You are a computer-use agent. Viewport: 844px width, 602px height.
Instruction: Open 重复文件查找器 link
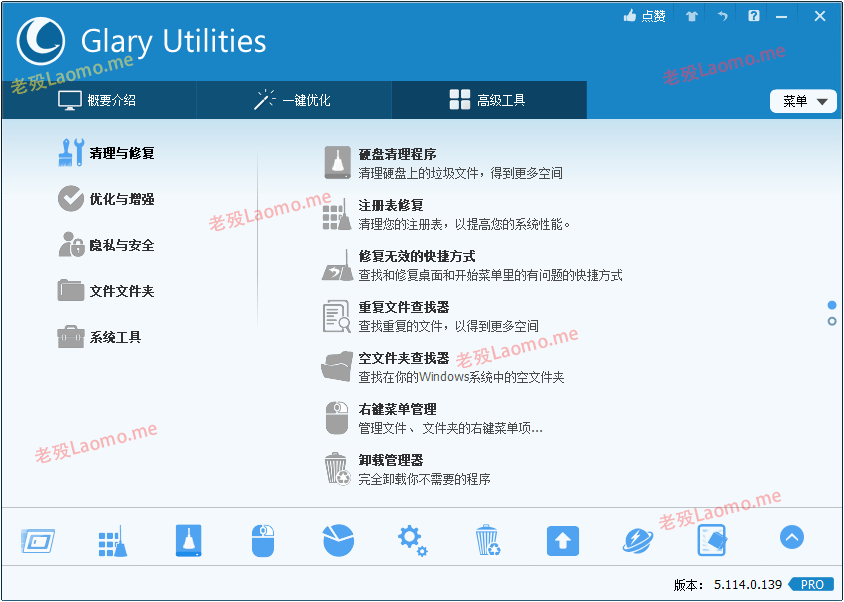coord(404,307)
